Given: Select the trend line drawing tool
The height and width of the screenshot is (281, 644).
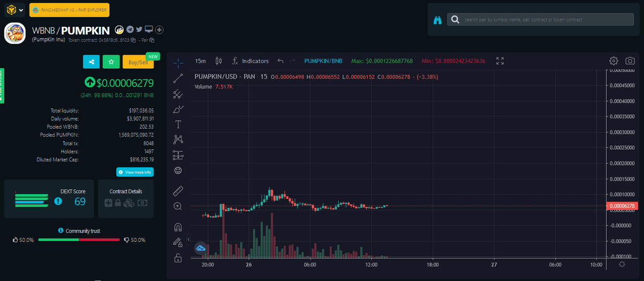Looking at the screenshot, I should pos(178,78).
